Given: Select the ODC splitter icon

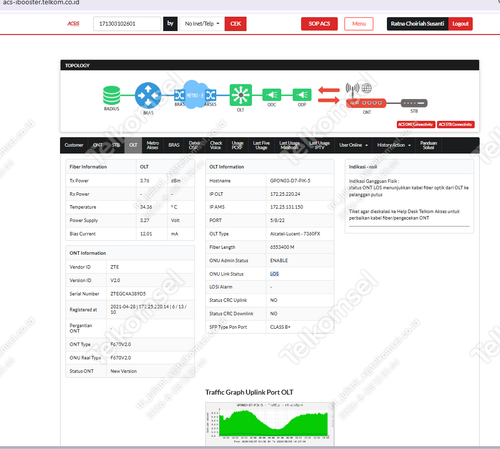Looking at the screenshot, I should click(x=272, y=95).
